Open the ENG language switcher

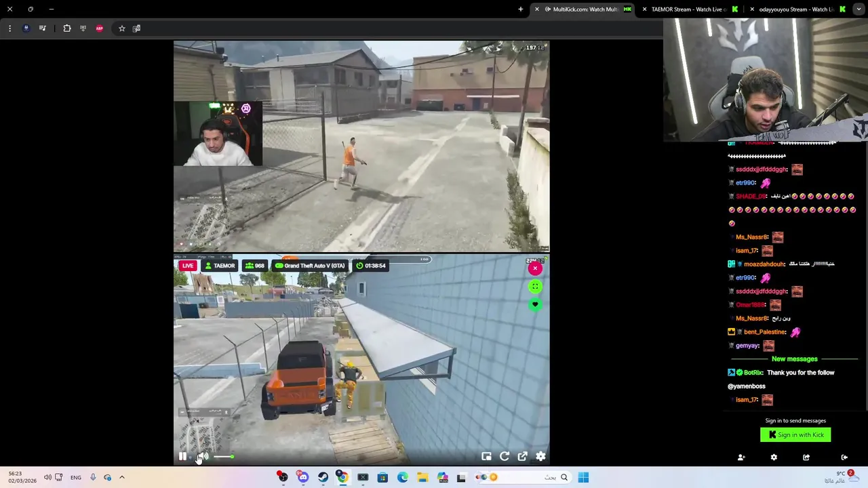pyautogui.click(x=76, y=478)
